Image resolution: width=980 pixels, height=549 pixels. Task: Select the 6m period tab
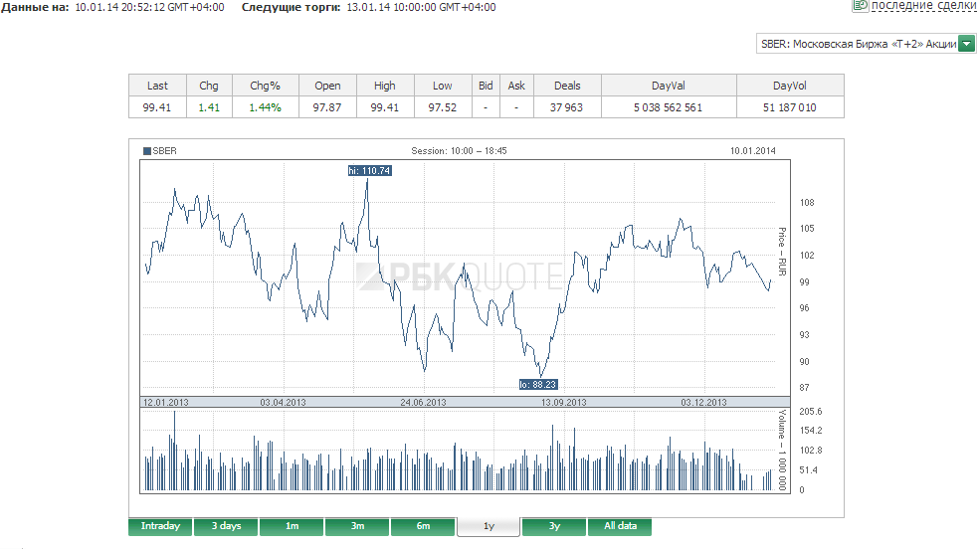(423, 526)
